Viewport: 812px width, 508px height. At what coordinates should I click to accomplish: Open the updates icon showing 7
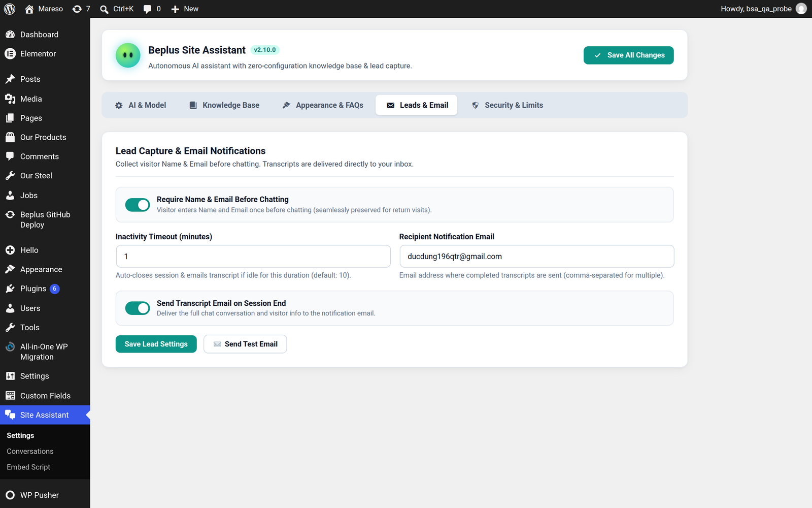click(x=77, y=9)
